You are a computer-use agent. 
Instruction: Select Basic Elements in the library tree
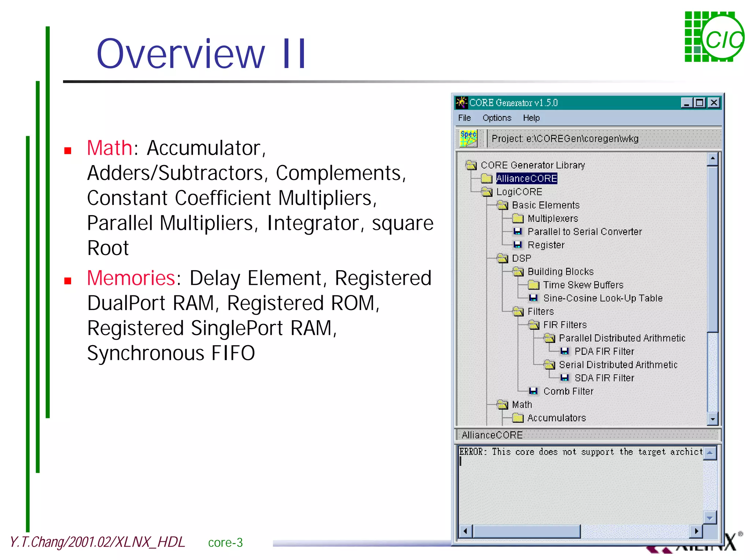[546, 205]
